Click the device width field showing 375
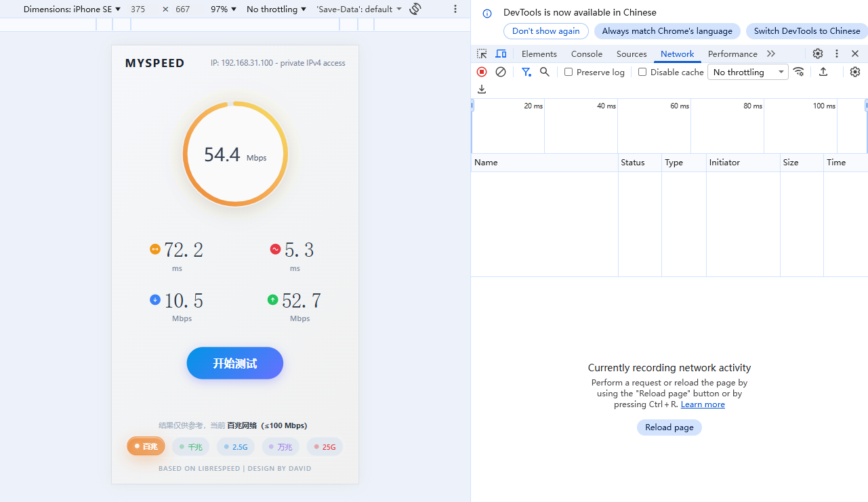 click(x=138, y=9)
